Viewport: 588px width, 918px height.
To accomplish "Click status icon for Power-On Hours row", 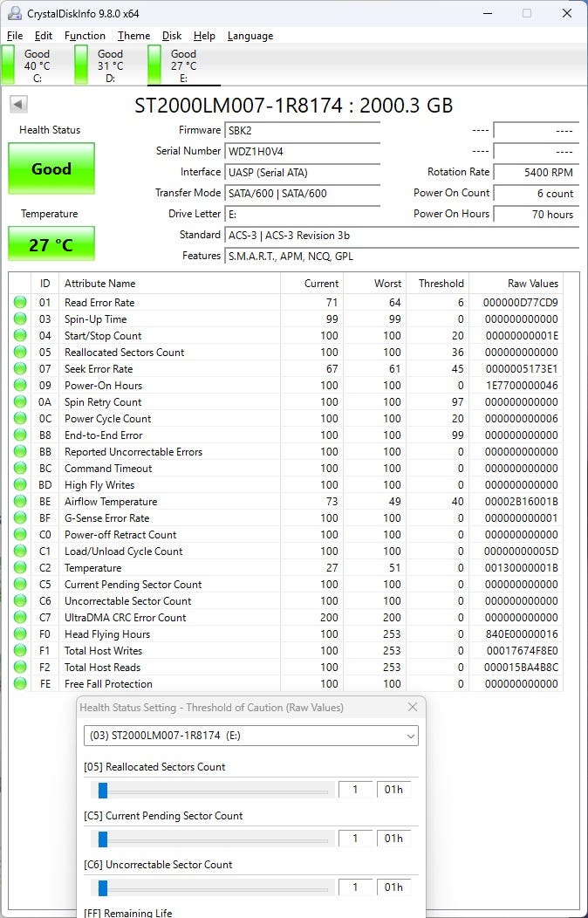I will (x=20, y=385).
